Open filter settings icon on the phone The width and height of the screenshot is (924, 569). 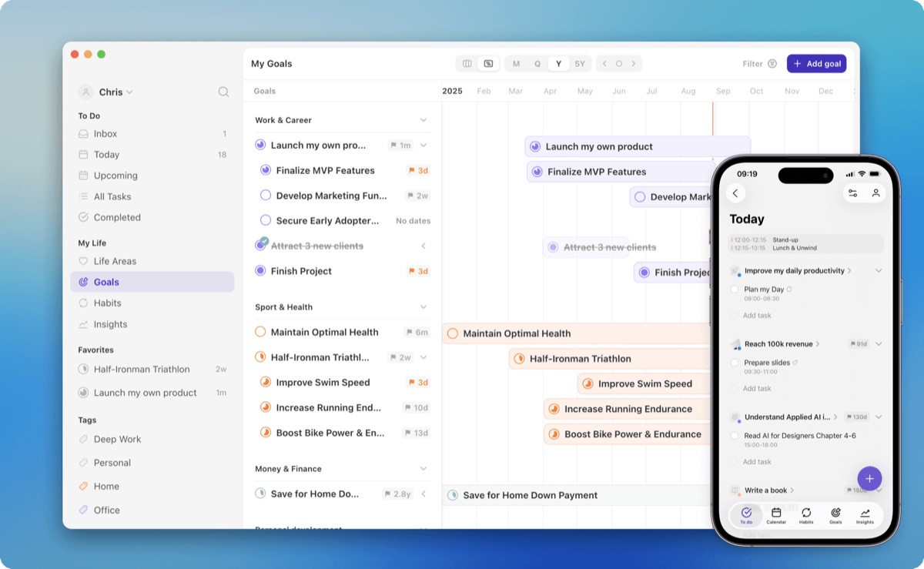click(852, 193)
